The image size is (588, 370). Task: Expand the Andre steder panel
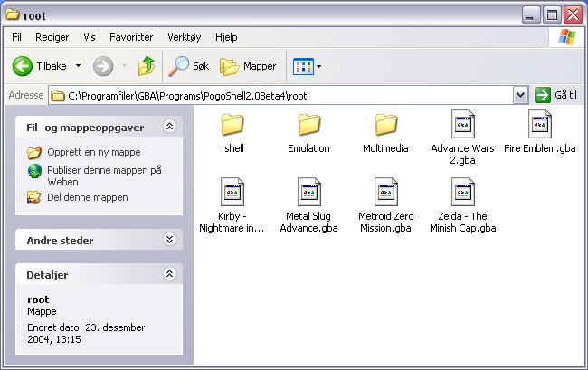point(169,239)
